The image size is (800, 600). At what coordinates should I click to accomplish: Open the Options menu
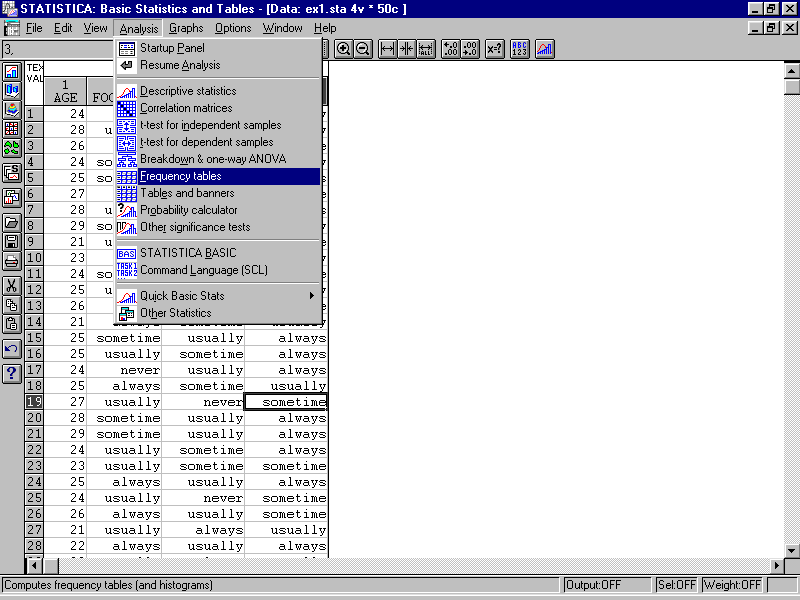[233, 28]
